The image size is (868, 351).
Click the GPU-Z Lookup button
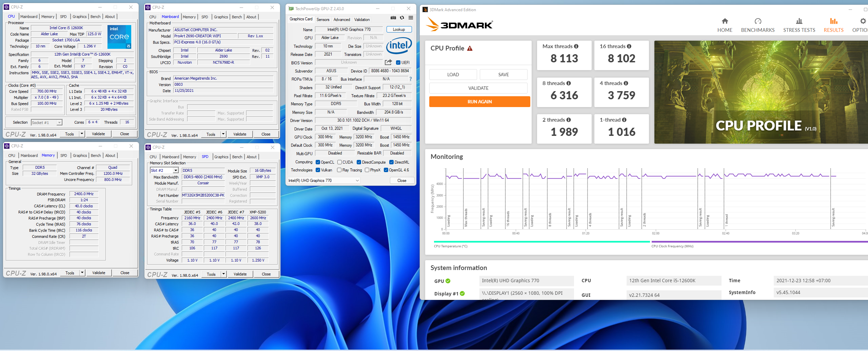[399, 29]
